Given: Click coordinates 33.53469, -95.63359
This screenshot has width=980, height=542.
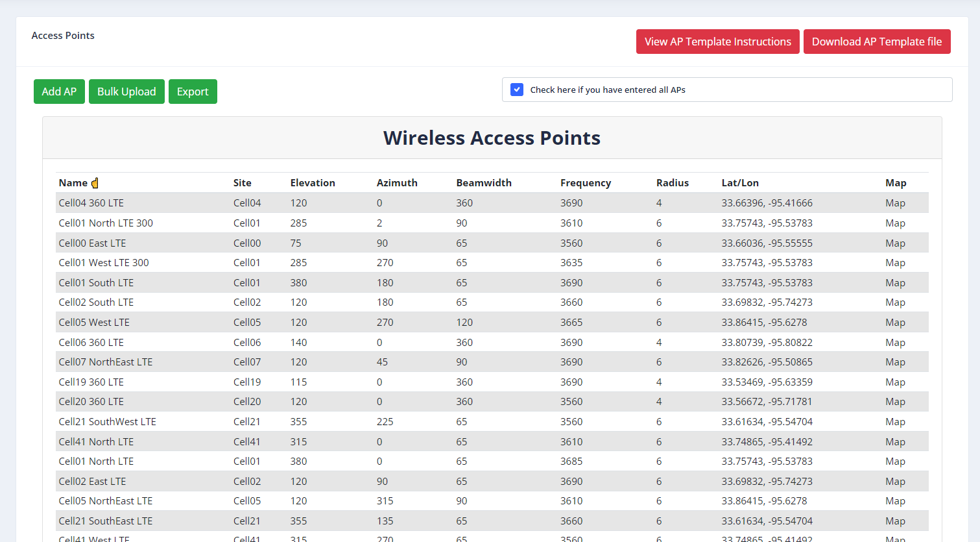Looking at the screenshot, I should 767,382.
